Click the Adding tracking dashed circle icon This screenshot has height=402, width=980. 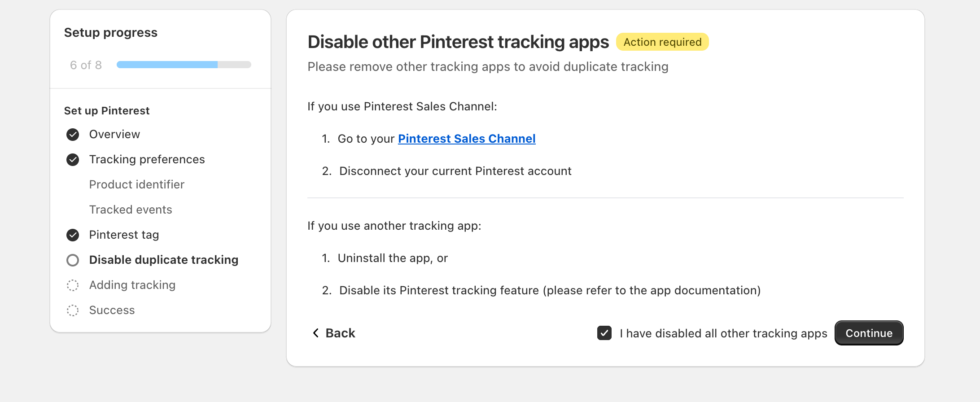tap(73, 285)
